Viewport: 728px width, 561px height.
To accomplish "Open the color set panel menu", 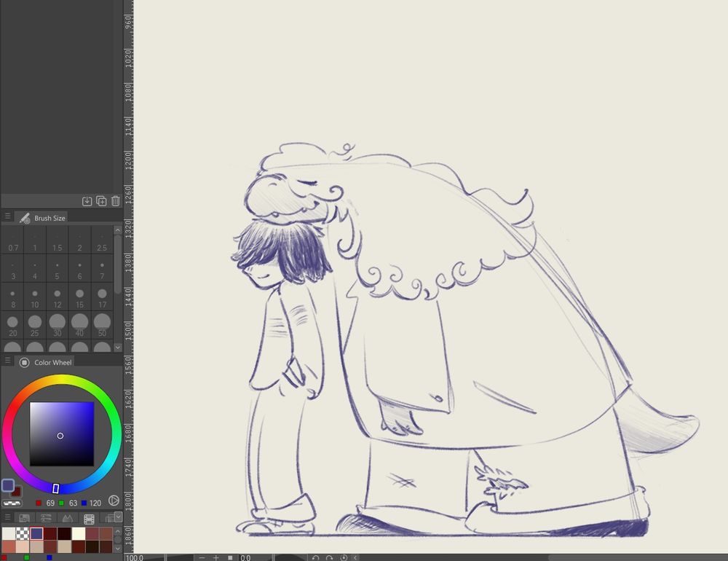I will pos(7,517).
